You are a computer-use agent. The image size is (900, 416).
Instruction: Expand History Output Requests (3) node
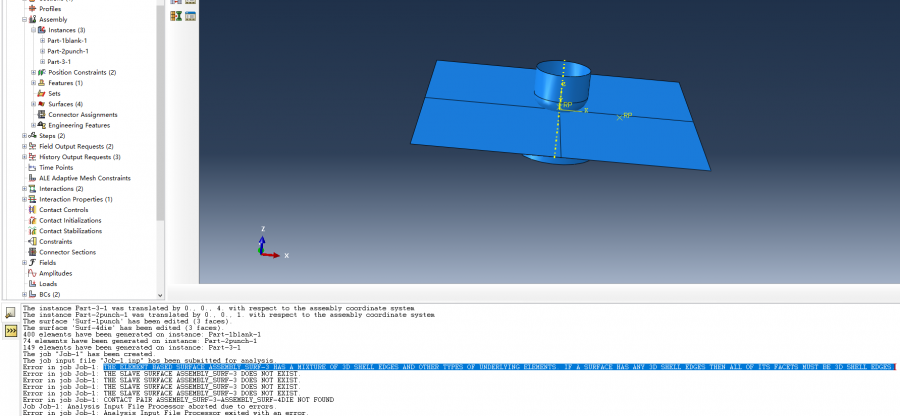[25, 157]
